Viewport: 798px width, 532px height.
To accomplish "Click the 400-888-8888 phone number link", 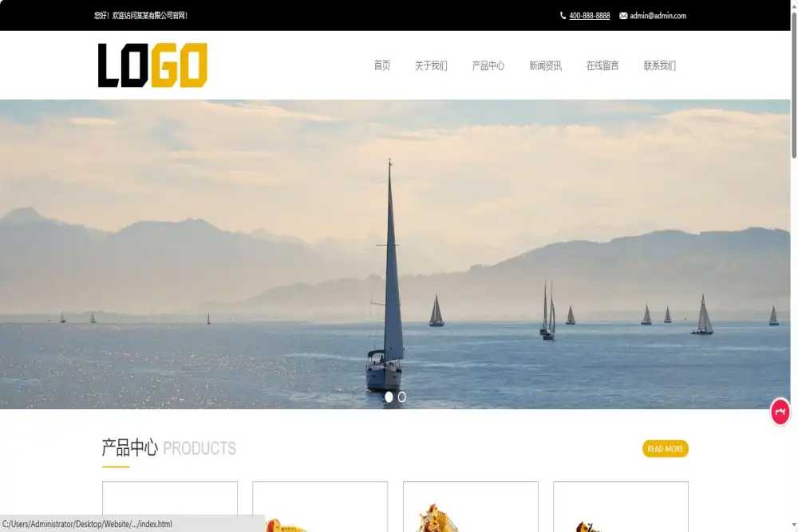I will pos(590,16).
